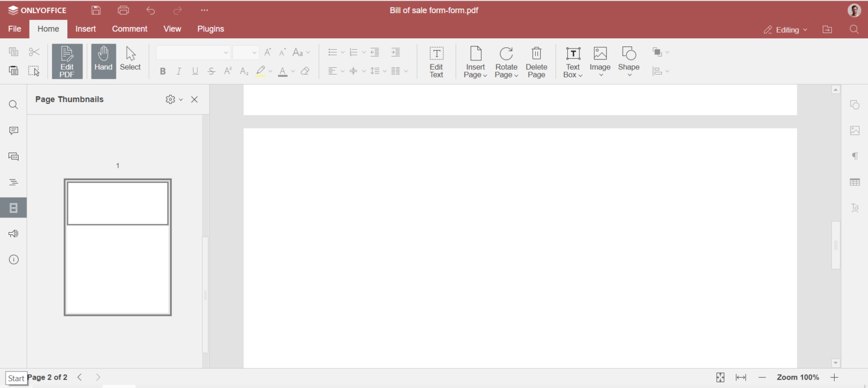Open the About info icon
868x388 pixels.
[14, 260]
